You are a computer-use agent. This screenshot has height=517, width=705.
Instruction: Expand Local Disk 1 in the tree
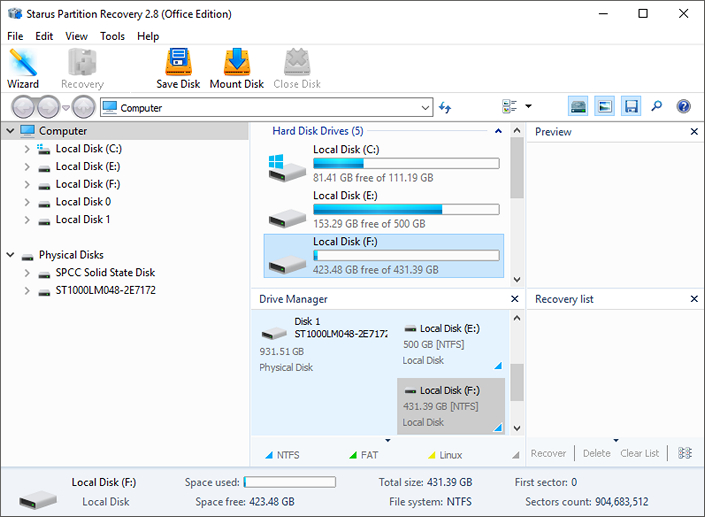tap(27, 220)
